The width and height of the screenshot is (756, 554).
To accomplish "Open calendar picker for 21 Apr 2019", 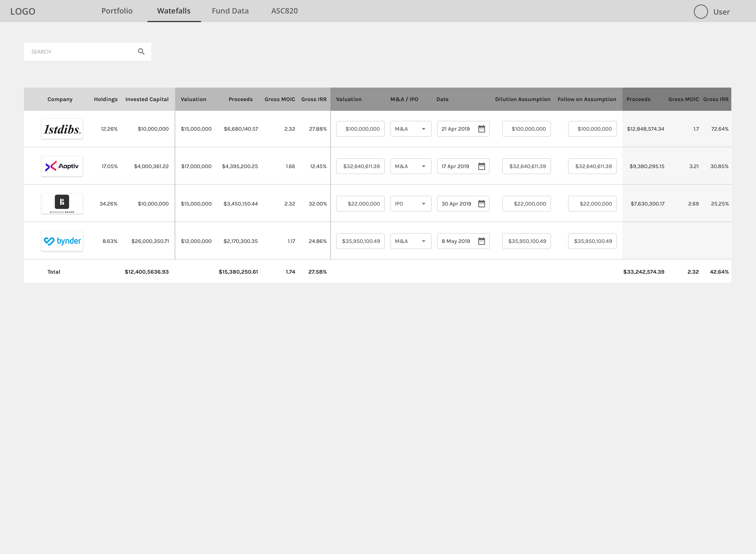I will (x=481, y=129).
